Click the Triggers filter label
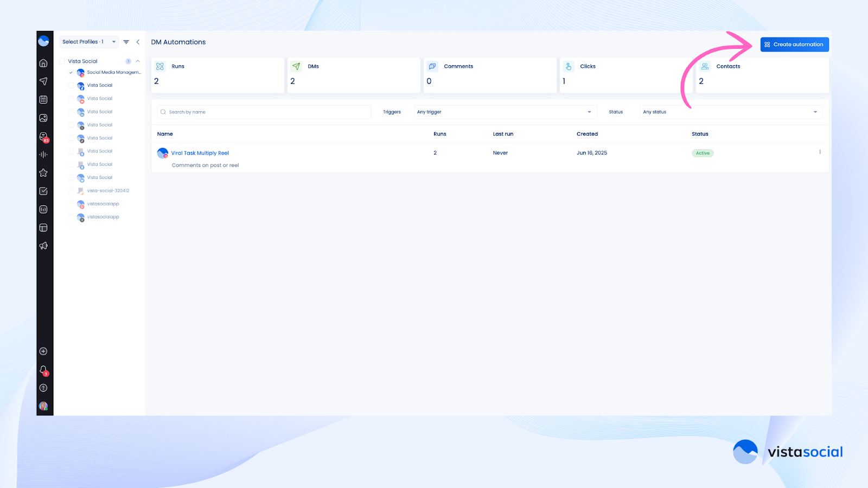868x488 pixels. 392,112
